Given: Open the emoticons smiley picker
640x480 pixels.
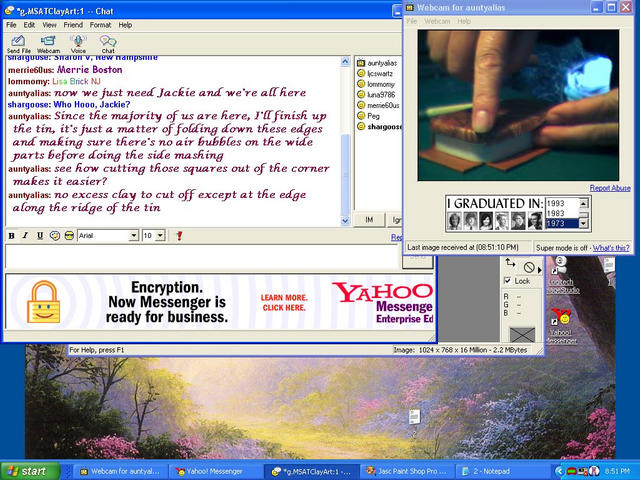Looking at the screenshot, I should pyautogui.click(x=69, y=236).
